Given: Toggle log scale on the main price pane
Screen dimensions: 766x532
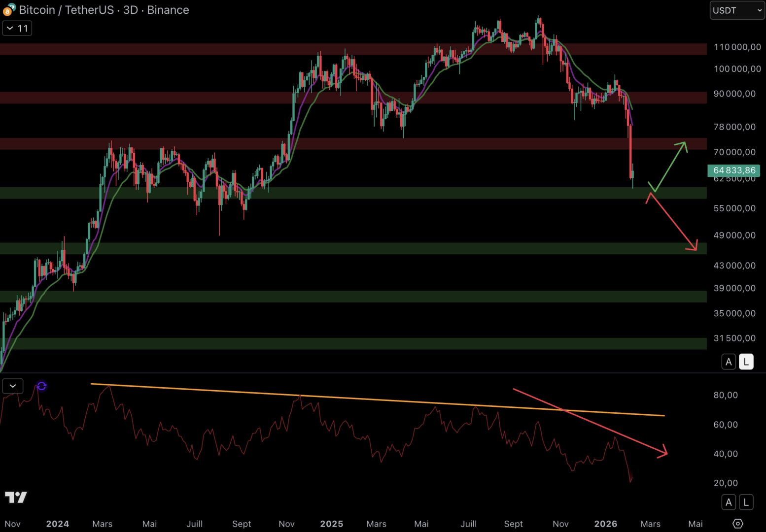Looking at the screenshot, I should [x=746, y=362].
